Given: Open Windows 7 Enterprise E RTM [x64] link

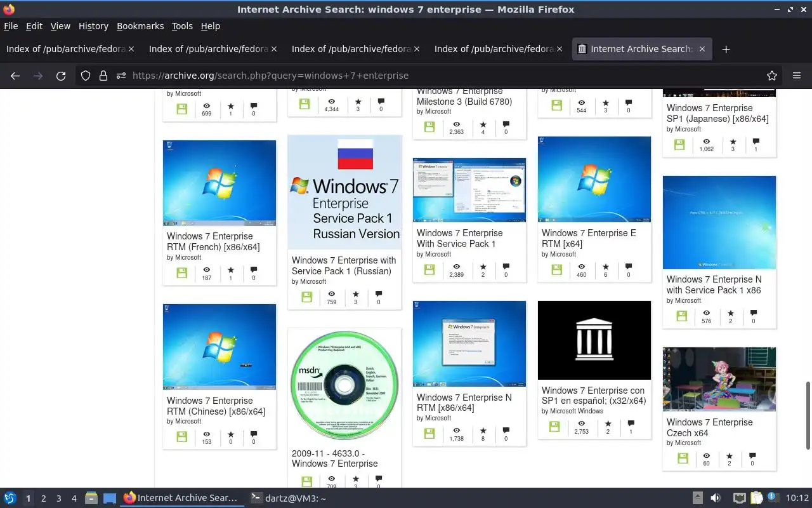Looking at the screenshot, I should pos(589,239).
